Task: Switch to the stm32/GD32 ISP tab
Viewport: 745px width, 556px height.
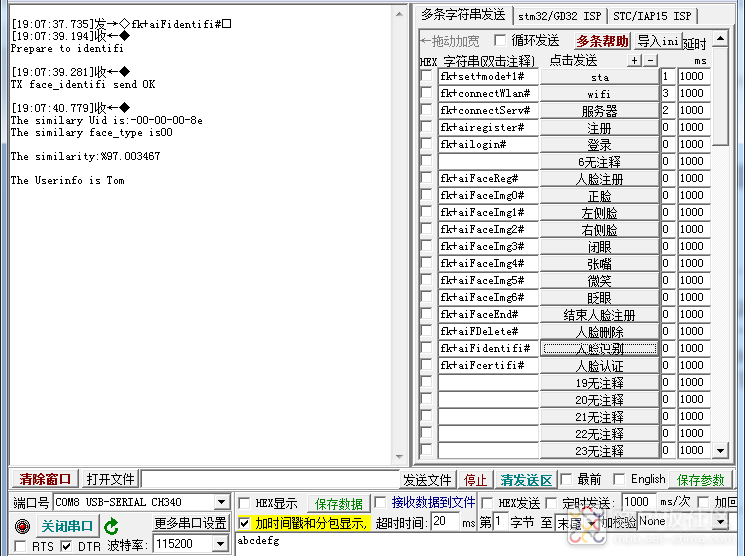Action: tap(559, 16)
